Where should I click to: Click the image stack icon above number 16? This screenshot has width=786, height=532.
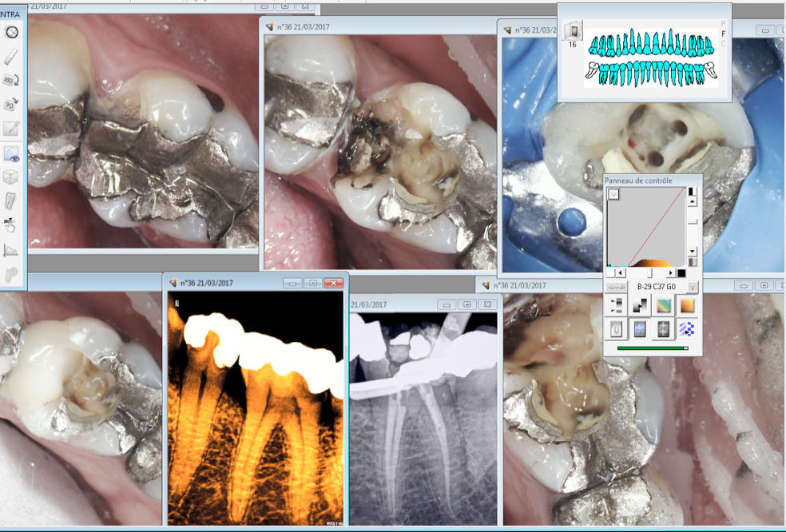point(572,30)
